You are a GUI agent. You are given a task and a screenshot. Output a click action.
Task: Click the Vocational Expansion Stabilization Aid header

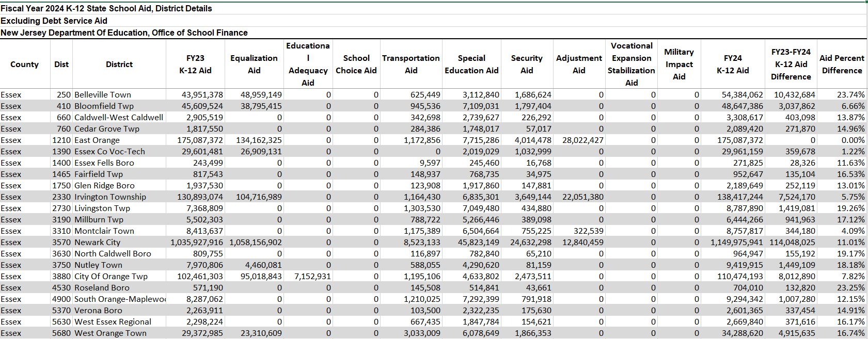pos(631,64)
